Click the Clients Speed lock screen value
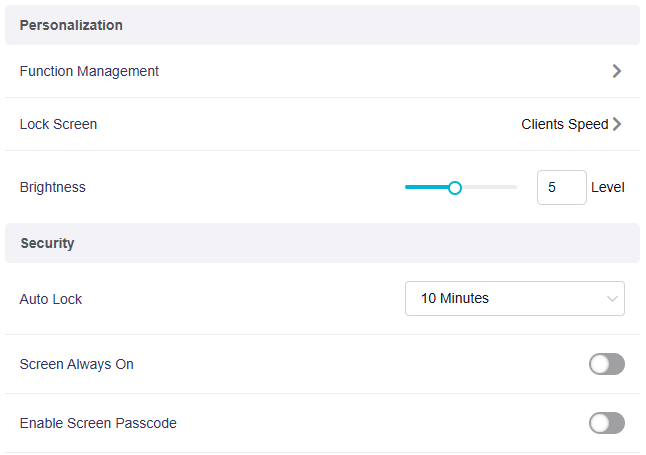 [564, 125]
